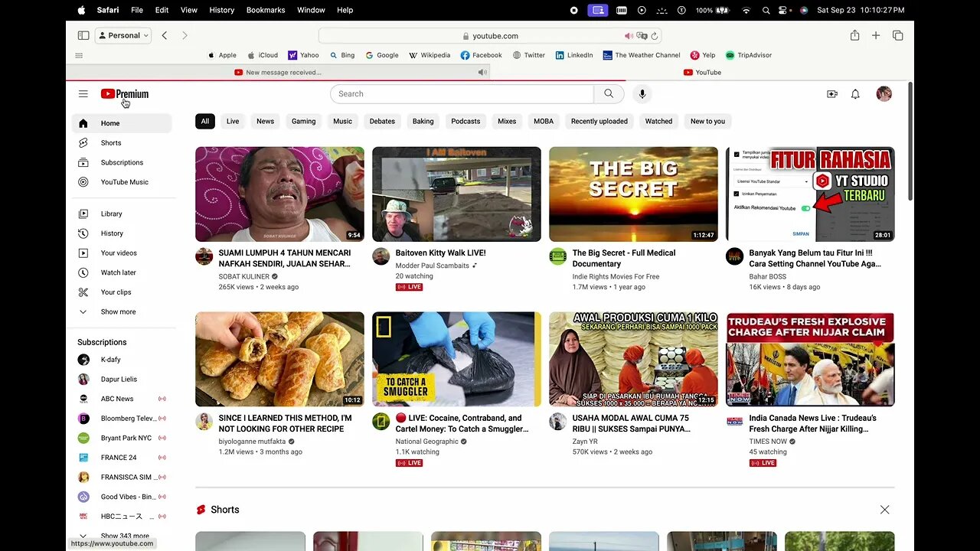Open the Create video camera icon
Viewport: 980px width, 551px height.
(832, 94)
